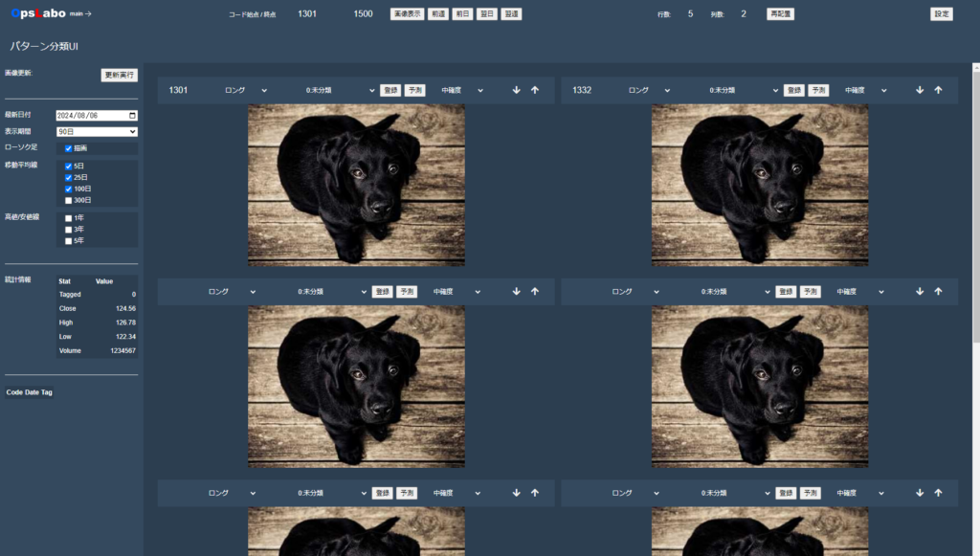The image size is (980, 556).
Task: Uncheck the 25日 moving average
Action: [68, 177]
